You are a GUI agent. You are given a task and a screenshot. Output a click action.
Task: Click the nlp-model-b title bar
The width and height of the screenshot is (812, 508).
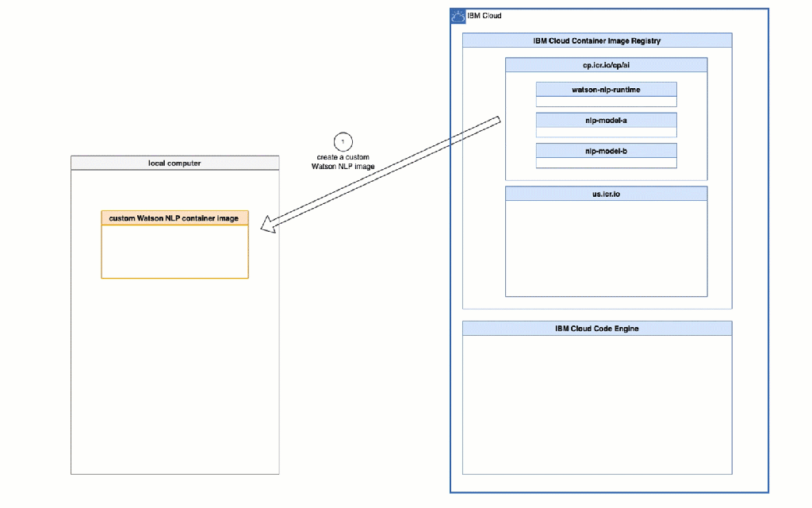[x=606, y=151]
